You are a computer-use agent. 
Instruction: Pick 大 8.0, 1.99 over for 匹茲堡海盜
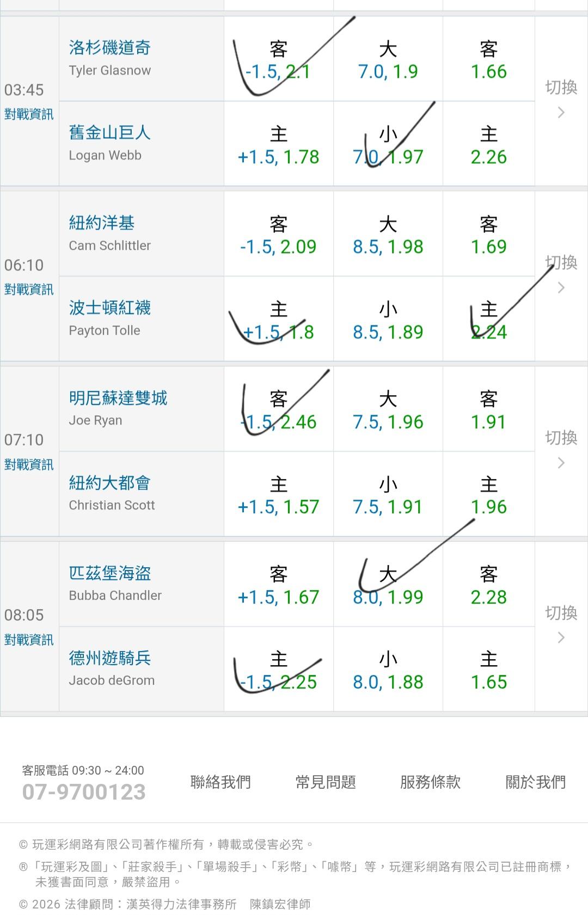388,585
